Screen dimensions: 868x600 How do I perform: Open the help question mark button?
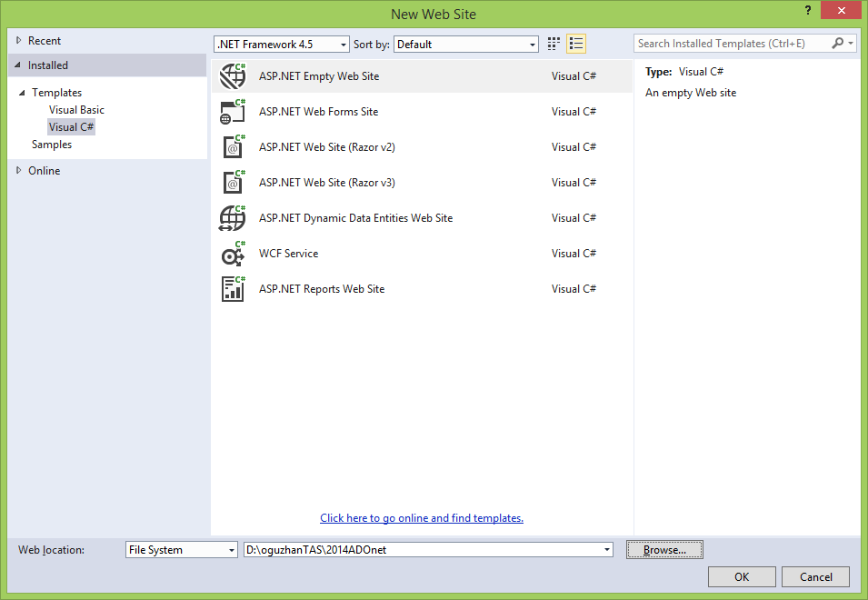click(x=808, y=10)
